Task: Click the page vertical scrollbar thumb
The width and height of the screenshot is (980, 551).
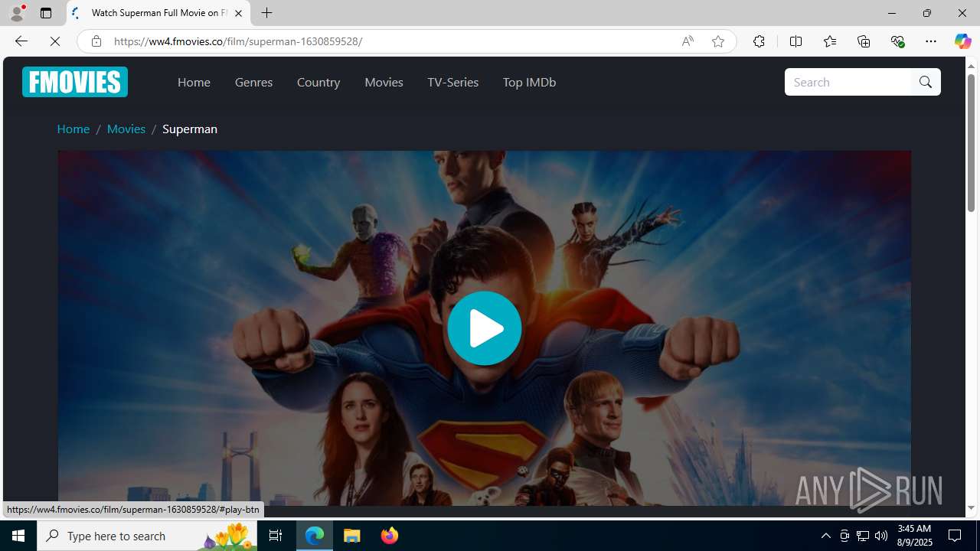Action: pos(971,145)
